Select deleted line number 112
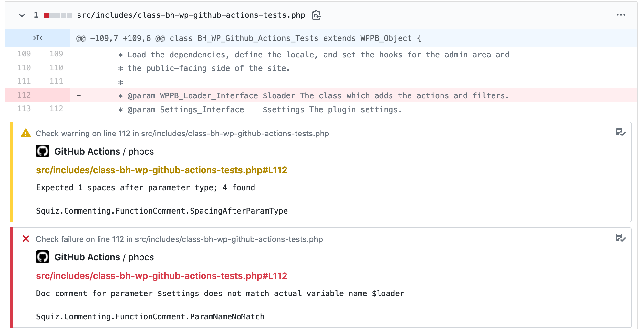 click(24, 95)
